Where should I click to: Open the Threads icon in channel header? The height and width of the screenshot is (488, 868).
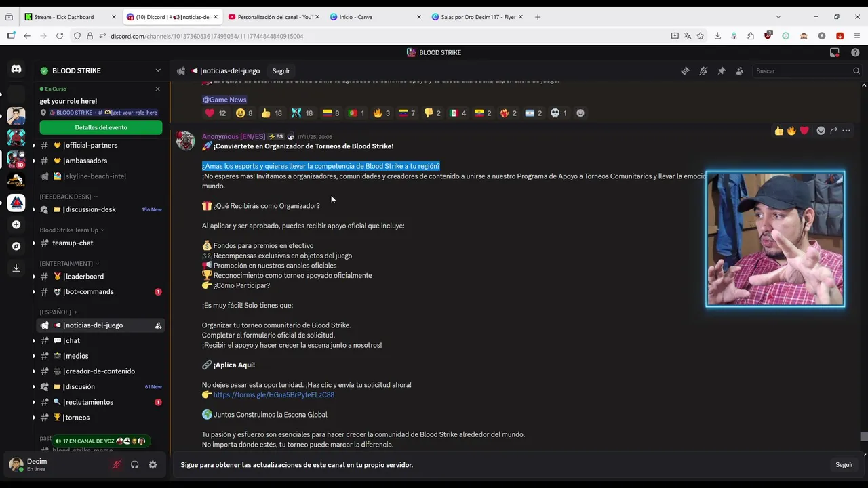[x=685, y=70]
